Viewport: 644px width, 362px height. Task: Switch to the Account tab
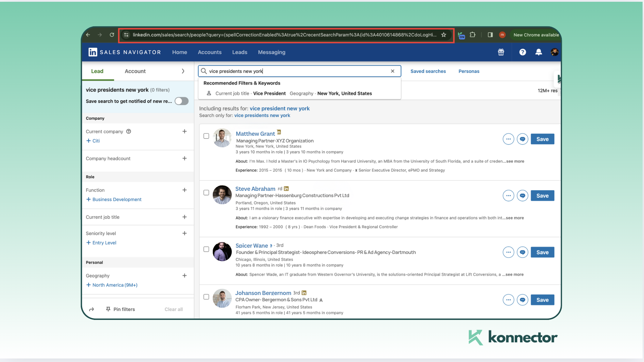(x=135, y=71)
